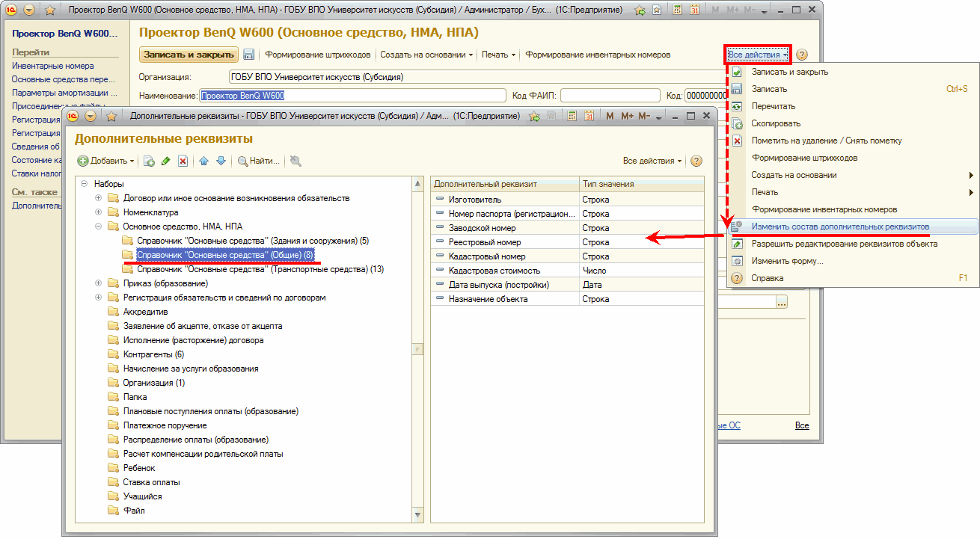Select Формирование штрихкодов menu item
This screenshot has height=539, width=980.
(x=852, y=158)
